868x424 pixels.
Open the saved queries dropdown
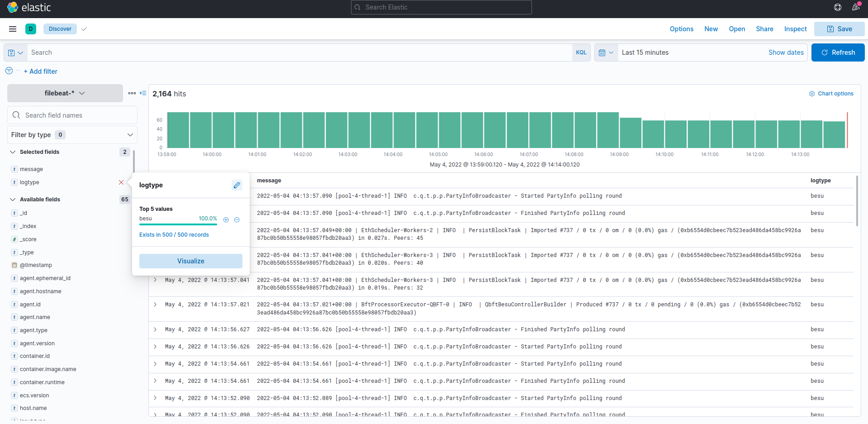pos(15,52)
